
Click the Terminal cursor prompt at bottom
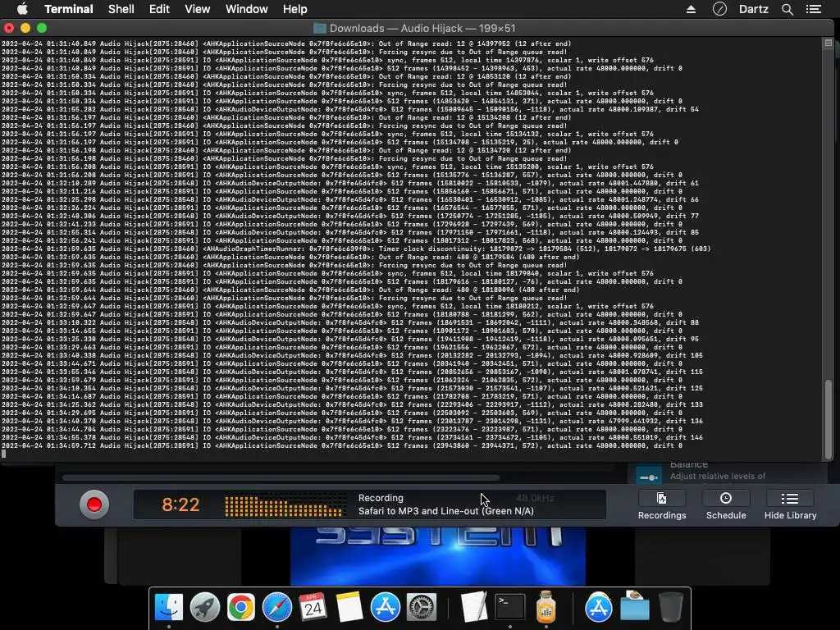click(x=4, y=454)
